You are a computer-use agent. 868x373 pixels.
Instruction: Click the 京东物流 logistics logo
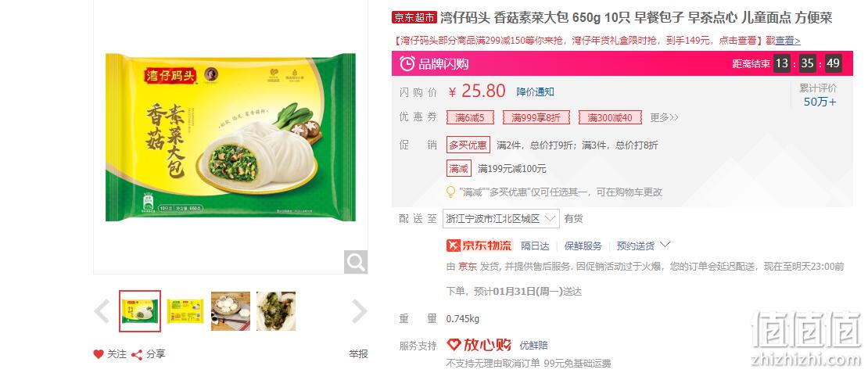point(479,246)
